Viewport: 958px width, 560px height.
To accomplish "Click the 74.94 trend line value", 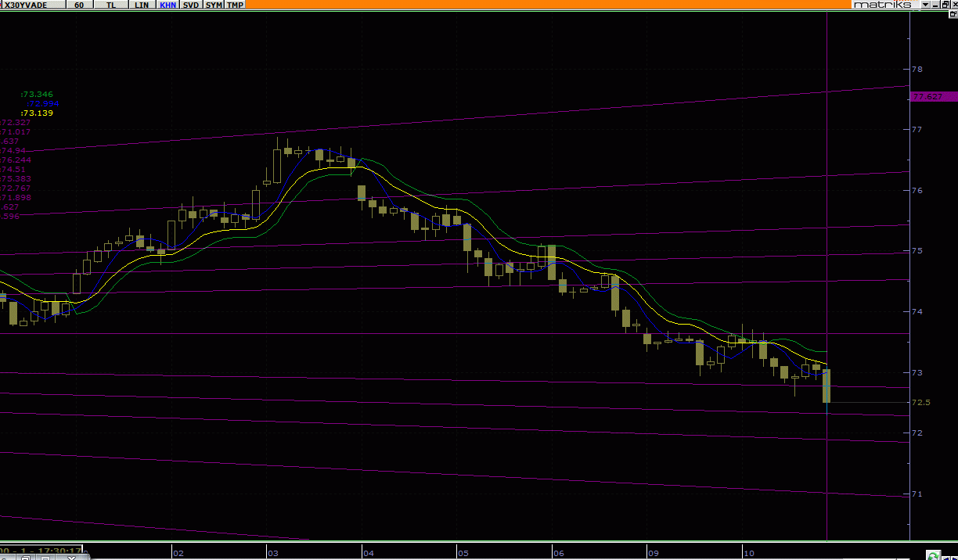I will [x=13, y=150].
